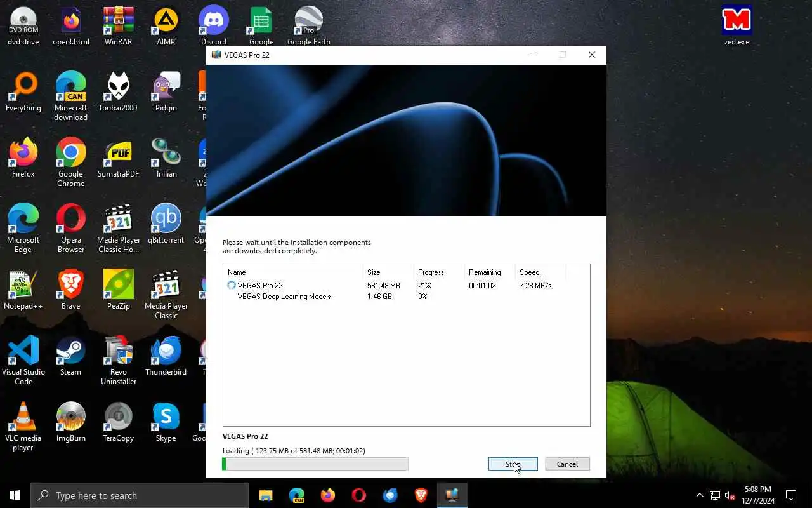Image resolution: width=812 pixels, height=508 pixels.
Task: Click the 1.46 GB size value
Action: pyautogui.click(x=379, y=297)
